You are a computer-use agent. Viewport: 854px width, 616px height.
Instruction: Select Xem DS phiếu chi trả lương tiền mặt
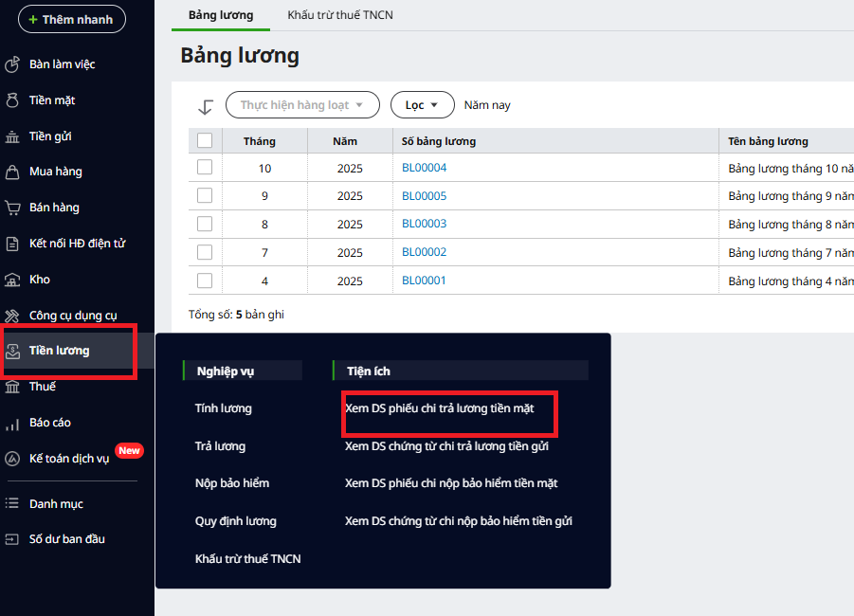click(x=440, y=408)
